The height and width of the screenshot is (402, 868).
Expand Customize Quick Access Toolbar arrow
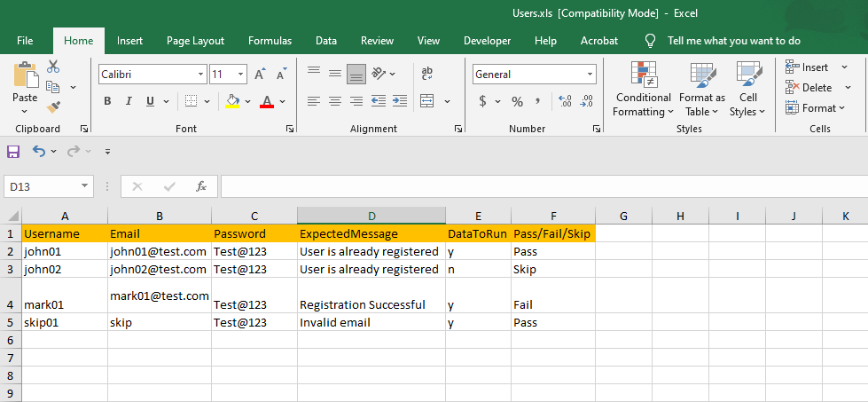pos(107,151)
